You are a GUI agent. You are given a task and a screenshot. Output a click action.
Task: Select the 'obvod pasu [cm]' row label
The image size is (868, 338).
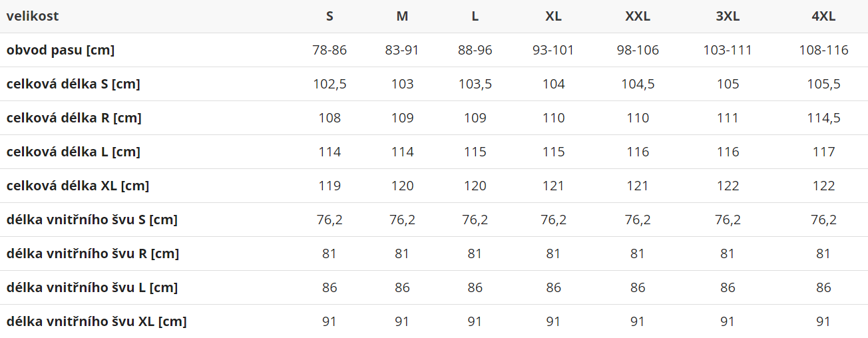click(x=61, y=50)
